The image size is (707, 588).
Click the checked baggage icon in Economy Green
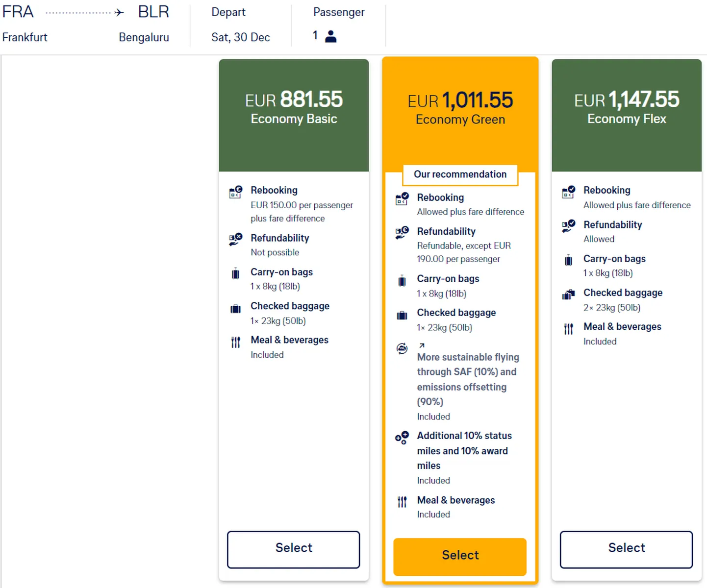click(402, 315)
